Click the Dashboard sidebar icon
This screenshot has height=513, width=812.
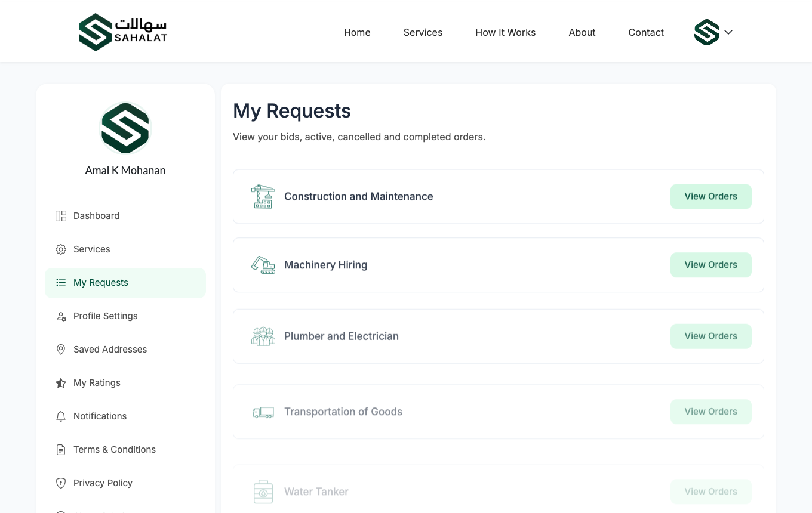click(x=61, y=216)
